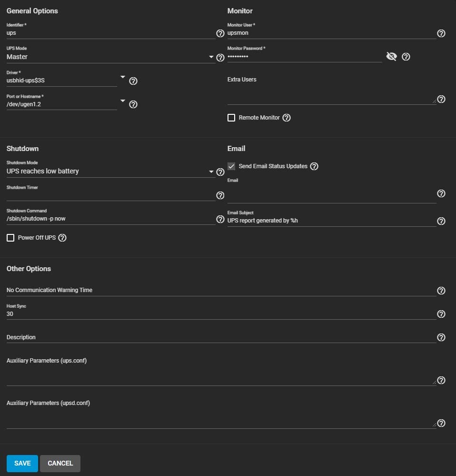Click help icon for Host Sync field

(441, 314)
